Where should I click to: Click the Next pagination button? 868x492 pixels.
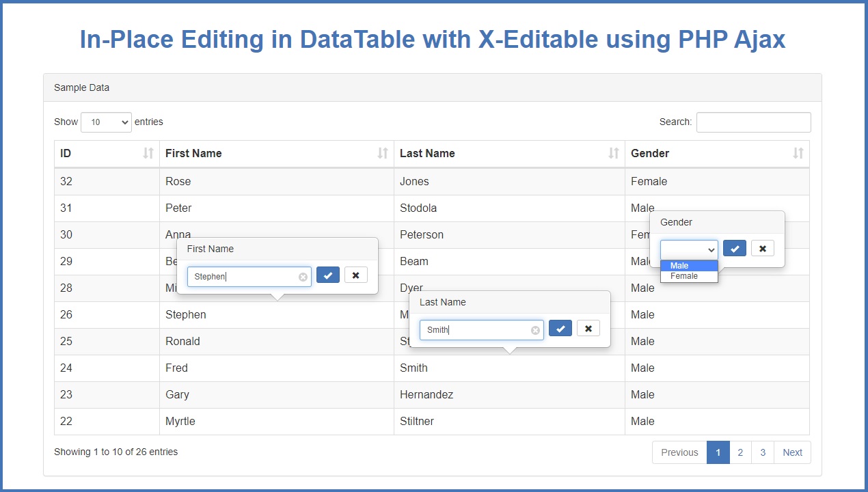[x=792, y=452]
